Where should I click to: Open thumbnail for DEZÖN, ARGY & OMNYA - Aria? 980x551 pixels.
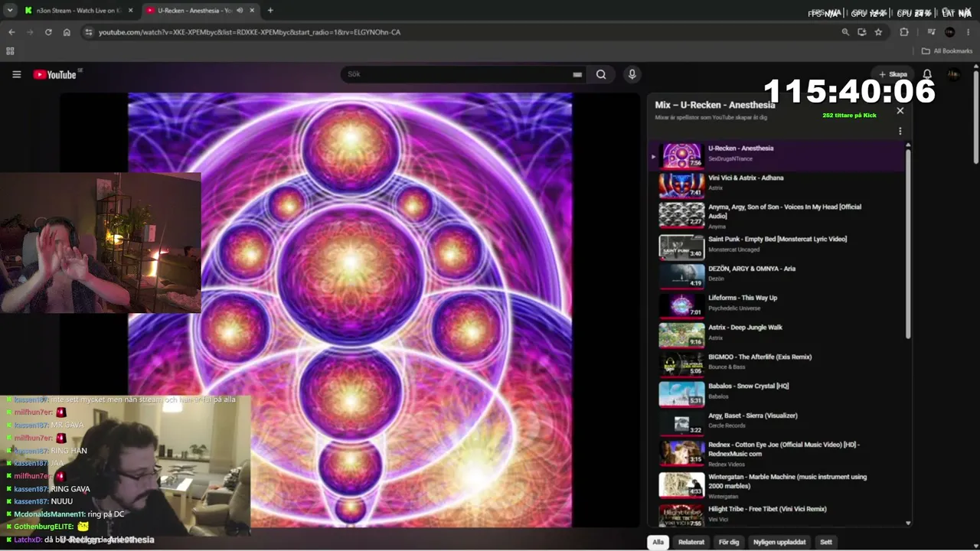click(x=681, y=276)
